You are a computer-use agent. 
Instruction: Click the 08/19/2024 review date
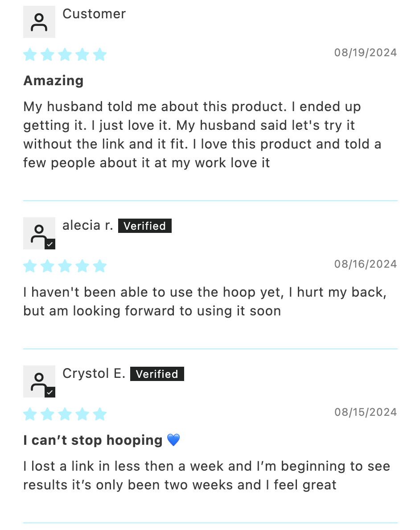pyautogui.click(x=365, y=53)
